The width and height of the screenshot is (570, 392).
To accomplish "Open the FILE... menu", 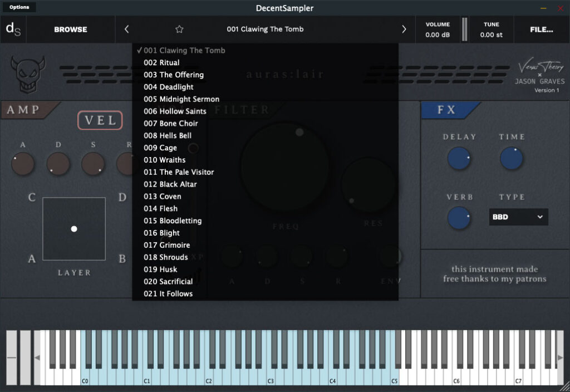I will click(x=541, y=30).
